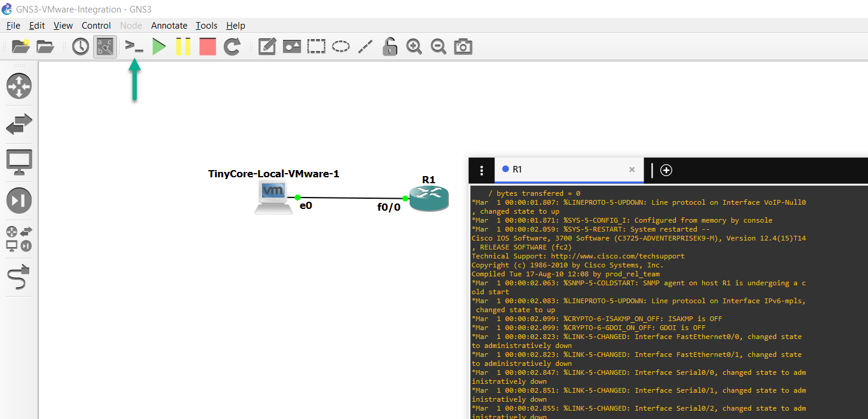Screen dimensions: 868x419
Task: Suspend all nodes with yellow pause button
Action: point(183,47)
